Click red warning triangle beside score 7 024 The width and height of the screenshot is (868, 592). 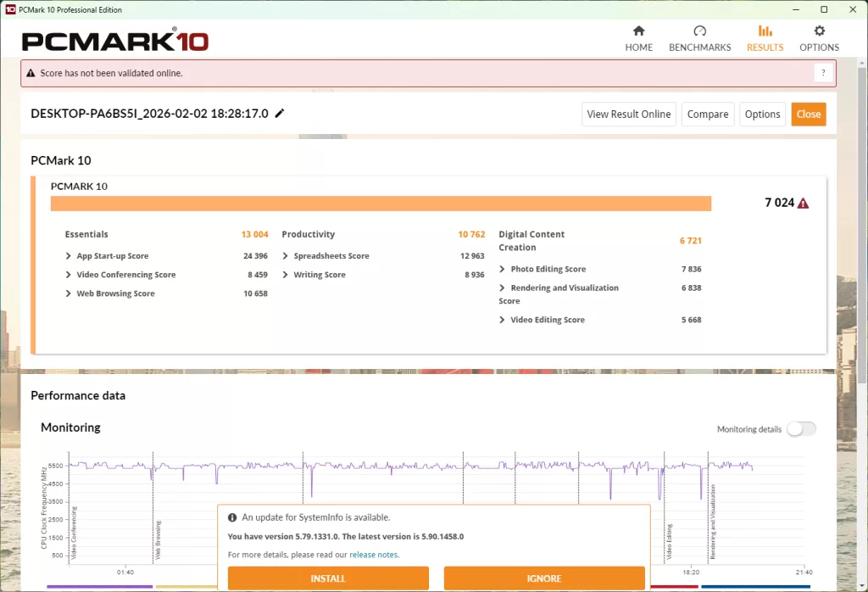pyautogui.click(x=803, y=204)
